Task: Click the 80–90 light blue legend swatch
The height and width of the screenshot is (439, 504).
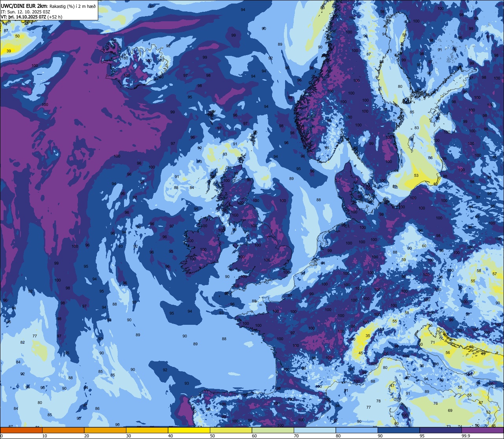Action: (x=357, y=430)
